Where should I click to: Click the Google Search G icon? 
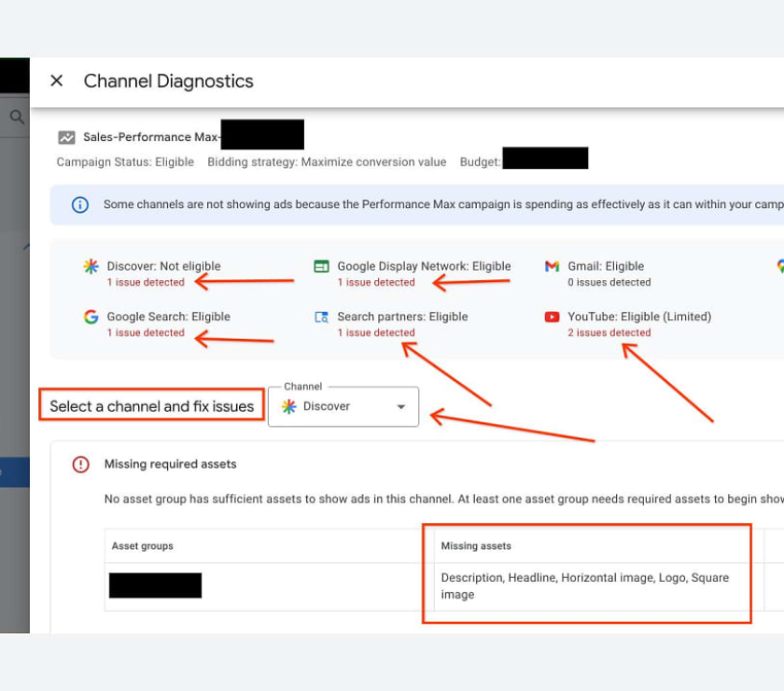pyautogui.click(x=91, y=317)
